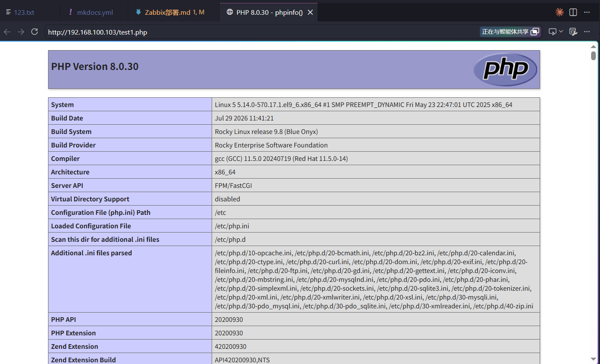Click the PHP logo image

[505, 70]
